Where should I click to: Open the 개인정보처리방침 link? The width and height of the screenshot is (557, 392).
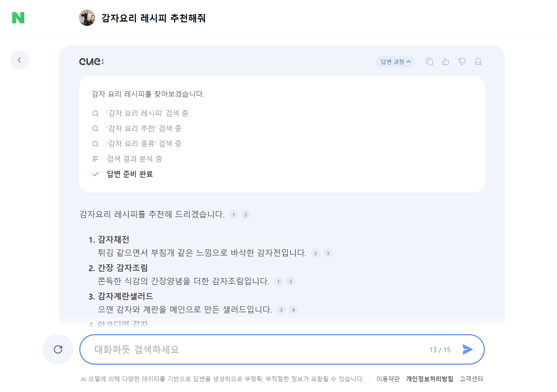click(x=430, y=379)
